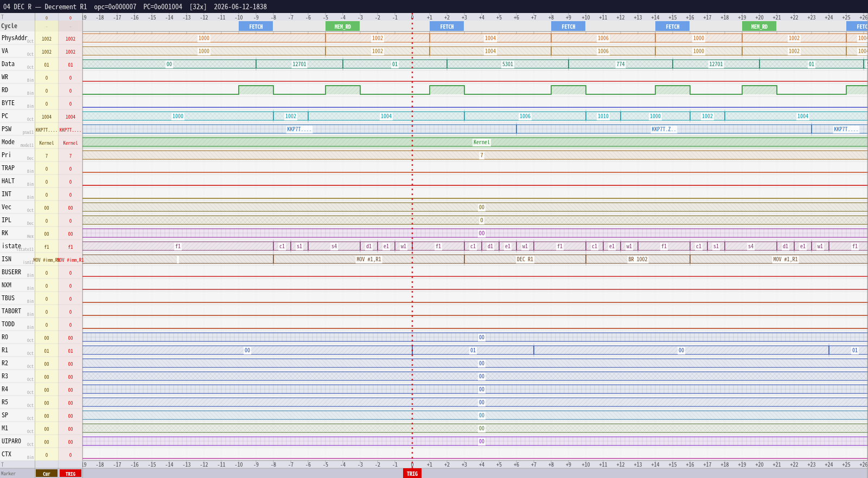Click the 0 tick on the top time ruler
The image size is (868, 478).
click(x=412, y=17)
